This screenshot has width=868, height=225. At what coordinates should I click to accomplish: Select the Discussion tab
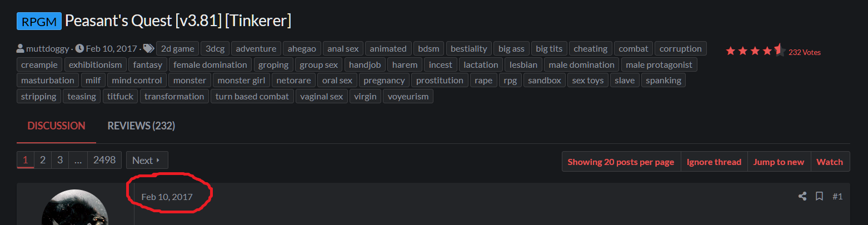(x=56, y=126)
